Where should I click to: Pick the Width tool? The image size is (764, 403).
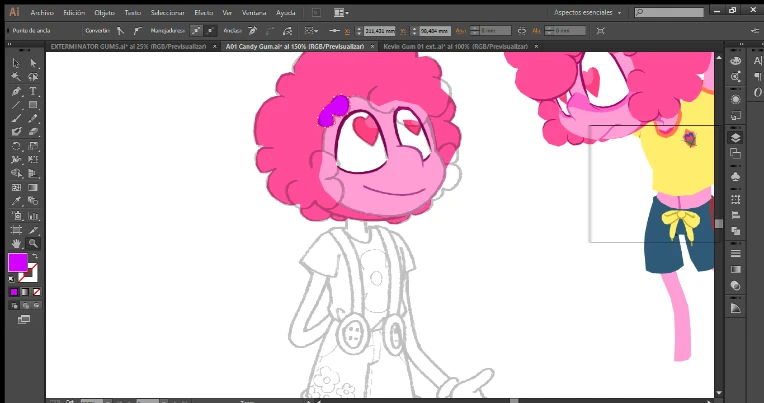16,159
